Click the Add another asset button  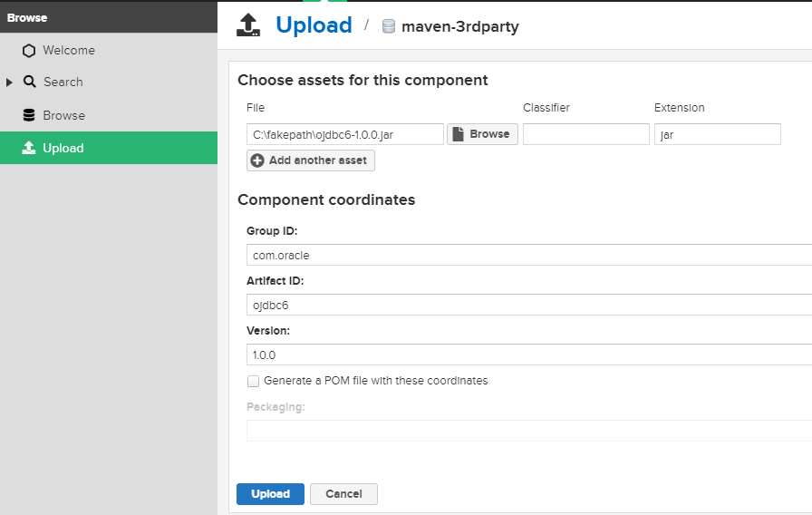311,160
